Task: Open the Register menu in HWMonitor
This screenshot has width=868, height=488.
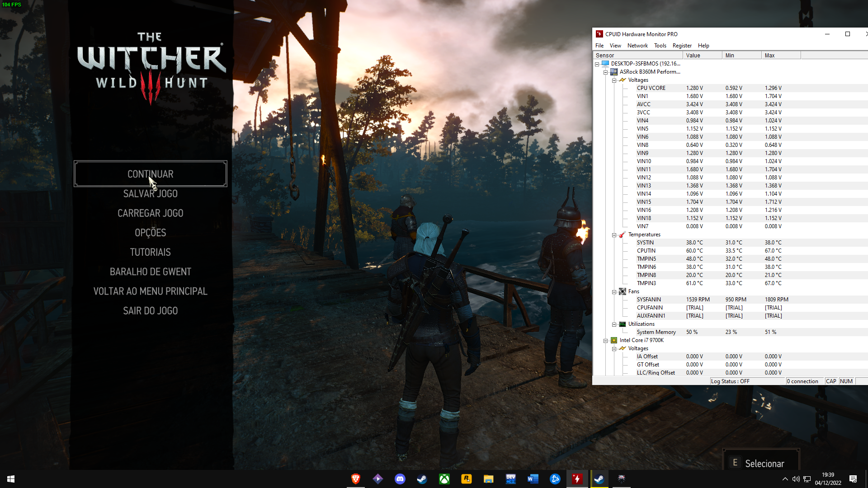Action: click(682, 46)
